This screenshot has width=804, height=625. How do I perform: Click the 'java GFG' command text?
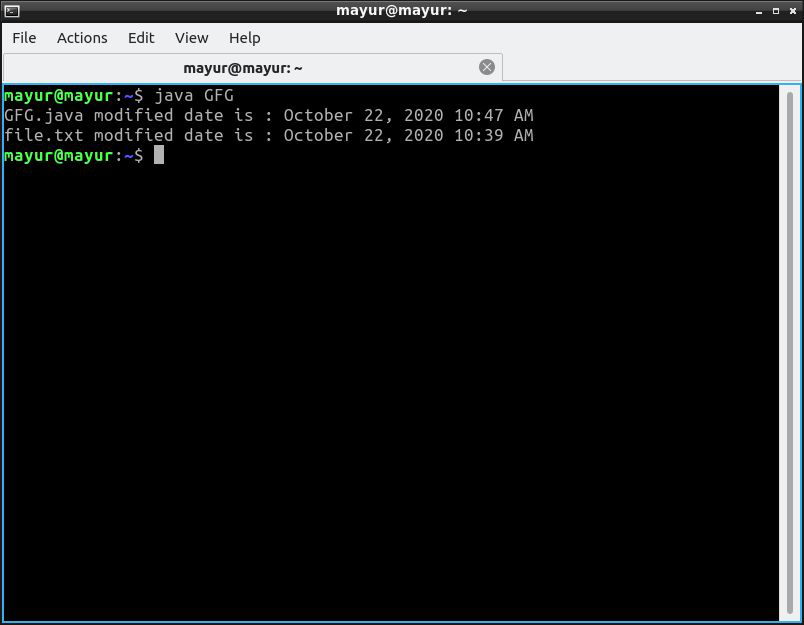[x=194, y=96]
